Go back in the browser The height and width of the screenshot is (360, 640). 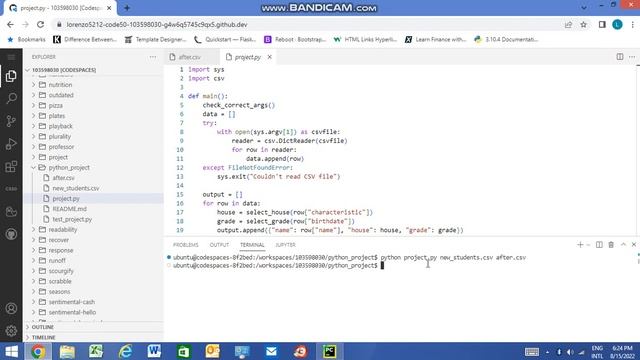point(10,24)
